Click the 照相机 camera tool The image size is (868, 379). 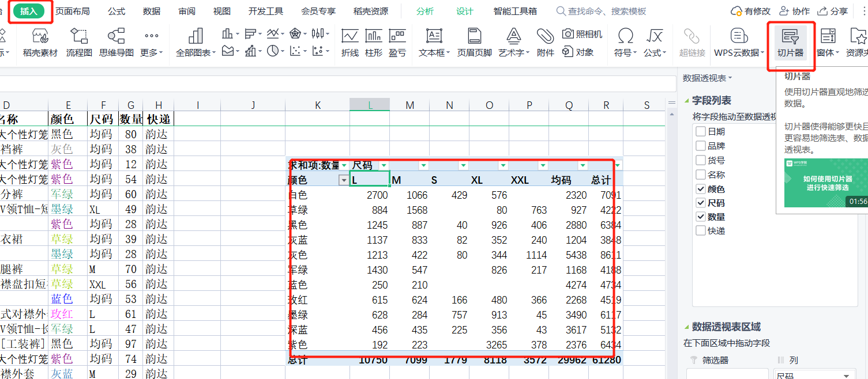[582, 35]
